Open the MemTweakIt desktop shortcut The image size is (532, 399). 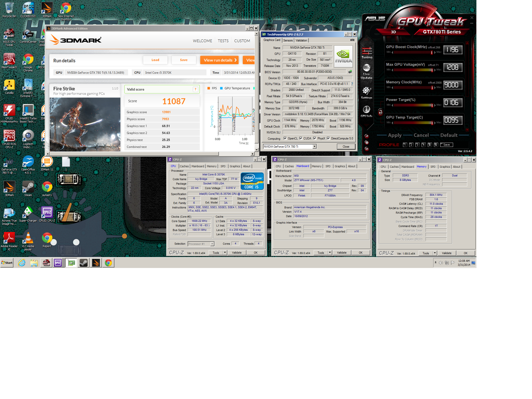[9, 61]
